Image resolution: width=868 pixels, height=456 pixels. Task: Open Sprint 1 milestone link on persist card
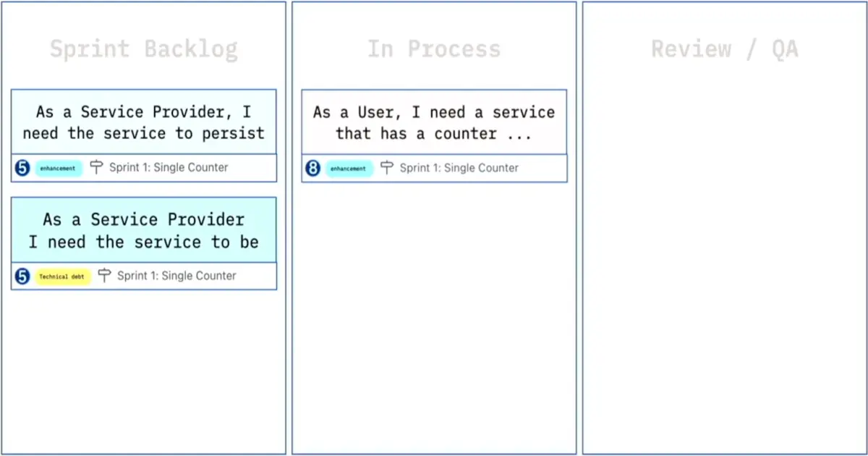(168, 168)
